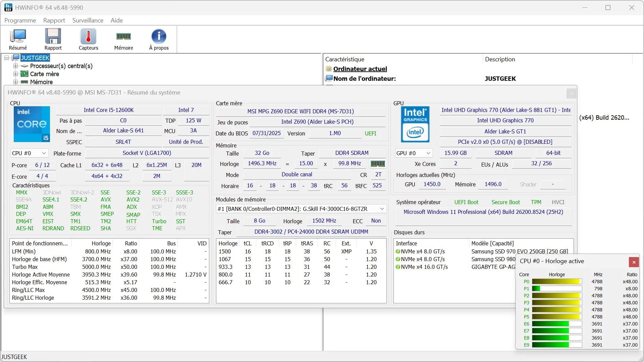
Task: Expand the Mémoire tree node
Action: pos(15,82)
